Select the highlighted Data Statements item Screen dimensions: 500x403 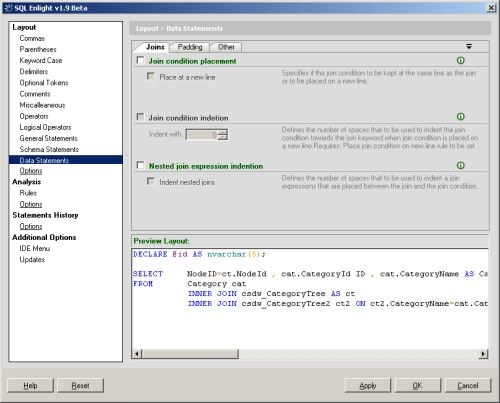pyautogui.click(x=66, y=160)
